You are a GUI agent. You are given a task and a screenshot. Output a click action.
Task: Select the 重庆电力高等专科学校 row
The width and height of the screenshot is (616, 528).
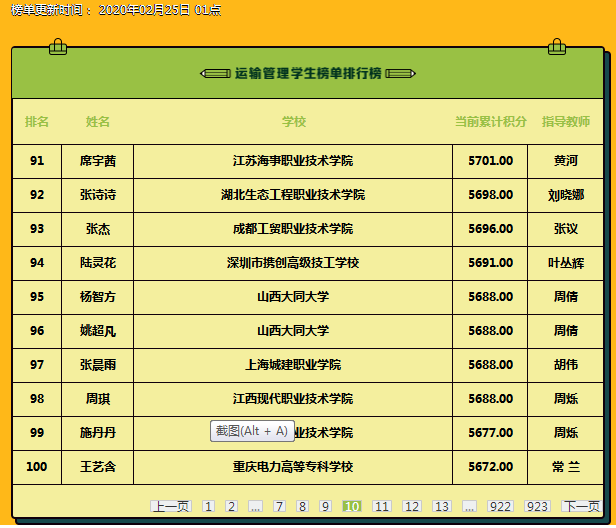click(x=293, y=467)
